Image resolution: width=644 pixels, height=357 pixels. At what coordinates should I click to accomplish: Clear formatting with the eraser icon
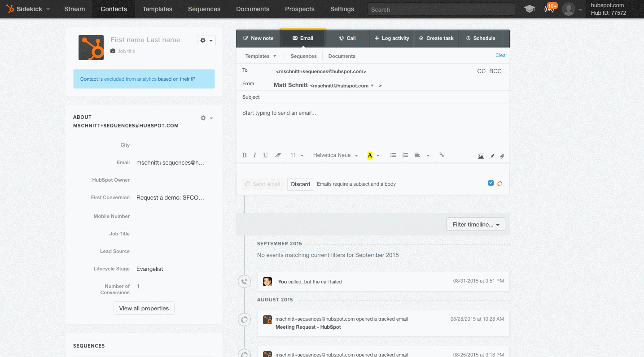(x=278, y=155)
